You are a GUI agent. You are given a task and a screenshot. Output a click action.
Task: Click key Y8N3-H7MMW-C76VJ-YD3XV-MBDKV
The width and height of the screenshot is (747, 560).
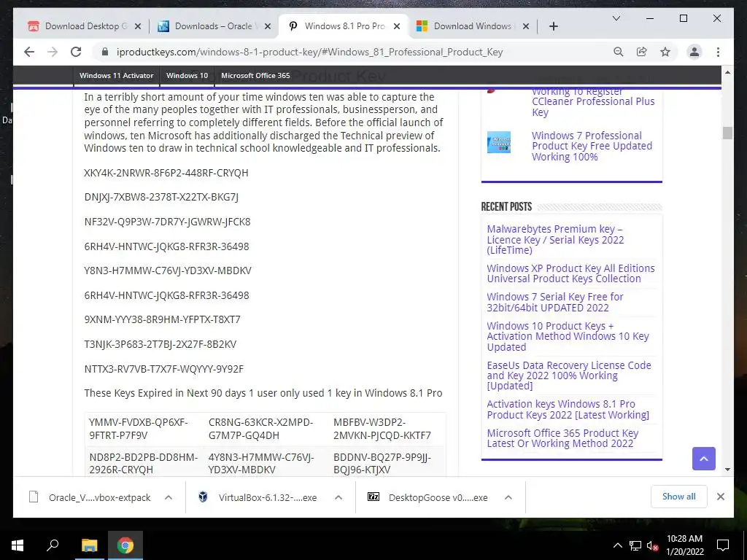click(x=168, y=271)
